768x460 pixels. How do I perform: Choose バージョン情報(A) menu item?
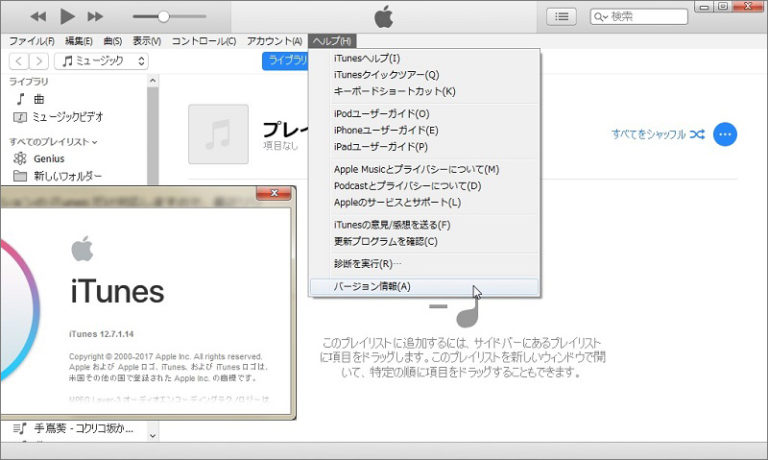tap(425, 287)
